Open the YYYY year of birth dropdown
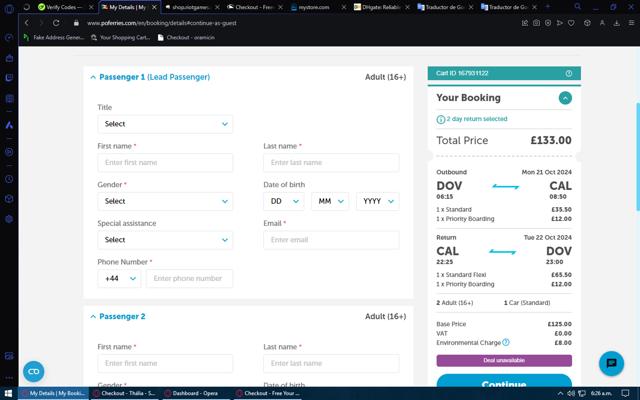 (378, 201)
